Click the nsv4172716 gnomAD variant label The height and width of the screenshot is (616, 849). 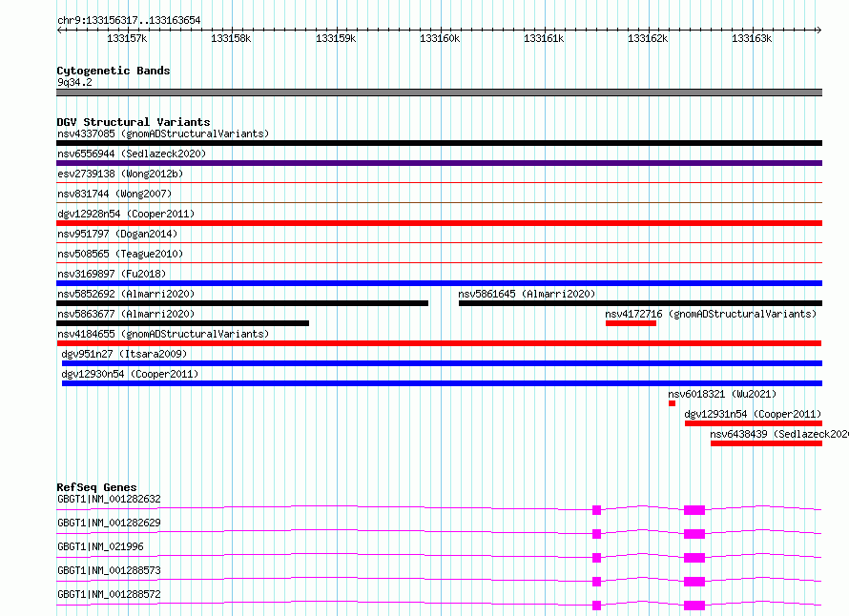point(711,314)
